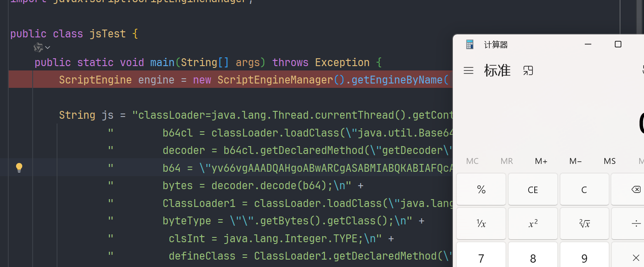Toggle Calculator keep-on-top mode icon
Viewport: 644px width, 267px height.
point(528,70)
